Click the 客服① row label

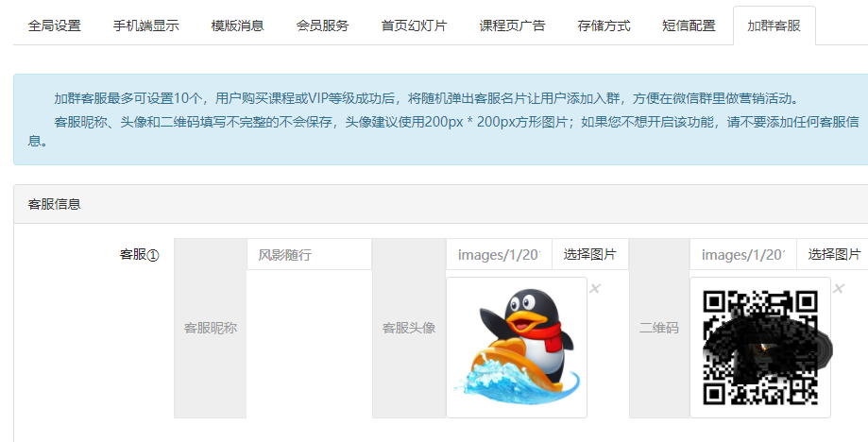140,254
